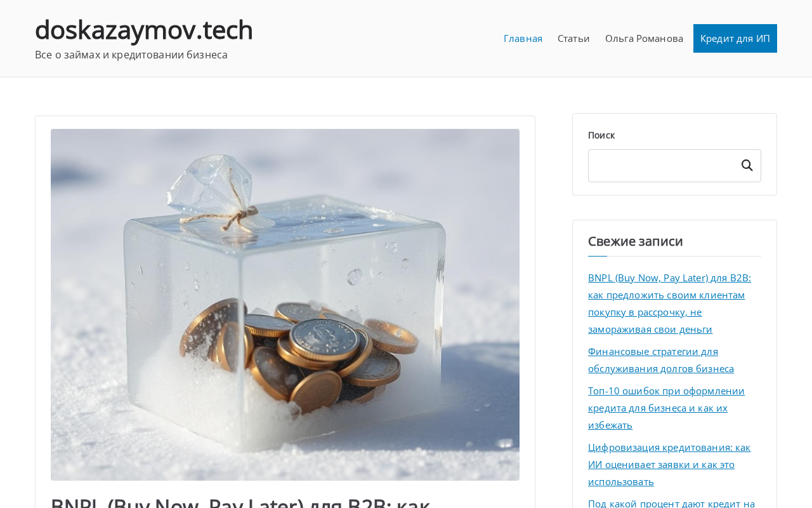Click the magnifying glass search icon
Screen dimensions: 812x508
coord(747,166)
